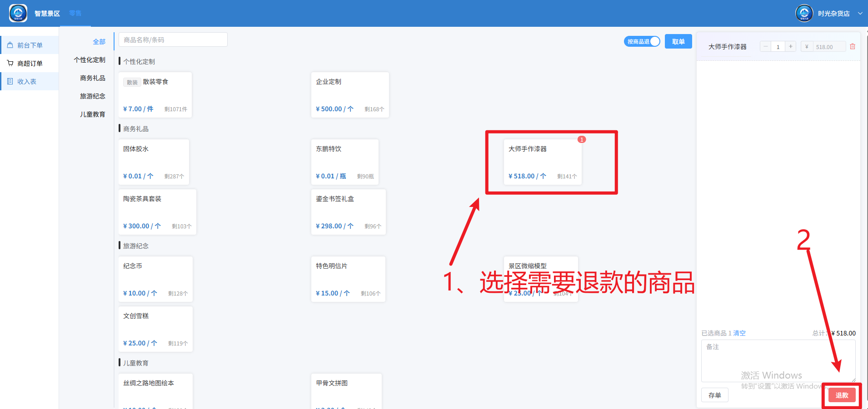Add 丝绸之路地图绘本 product card
The width and height of the screenshot is (868, 409).
155,391
